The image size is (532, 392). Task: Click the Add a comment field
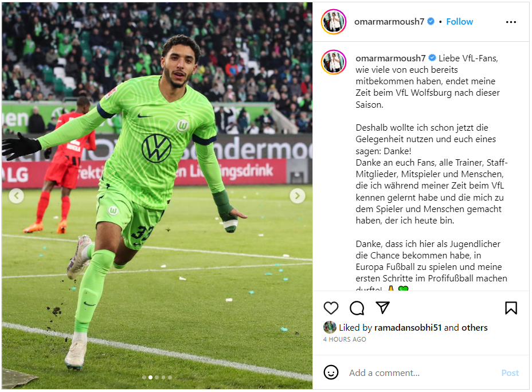pyautogui.click(x=421, y=373)
